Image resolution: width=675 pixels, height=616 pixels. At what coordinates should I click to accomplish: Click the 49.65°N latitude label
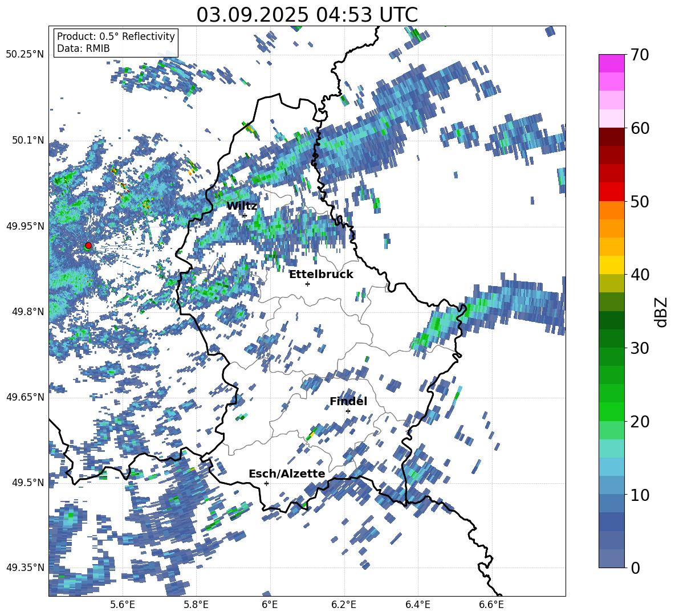tap(25, 397)
